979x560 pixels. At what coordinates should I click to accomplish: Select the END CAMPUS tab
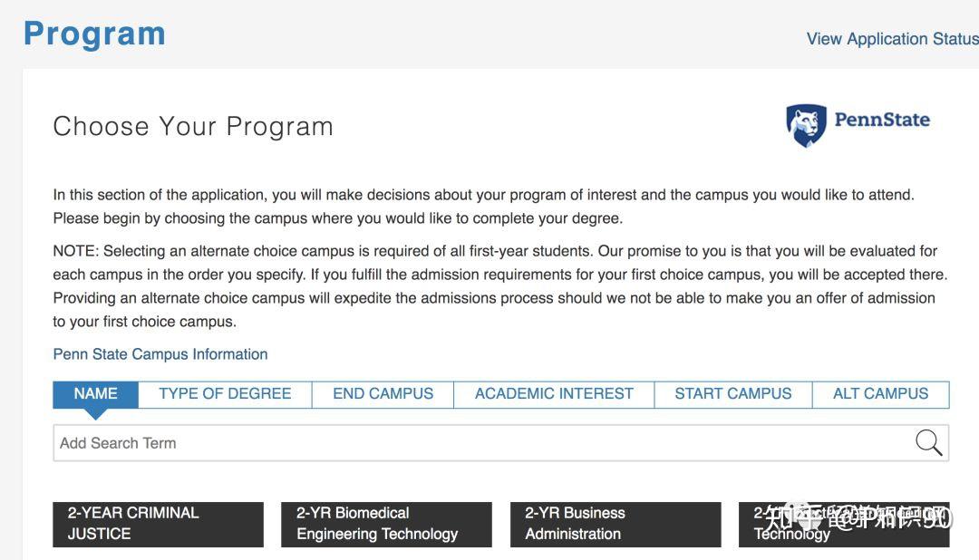pyautogui.click(x=383, y=393)
